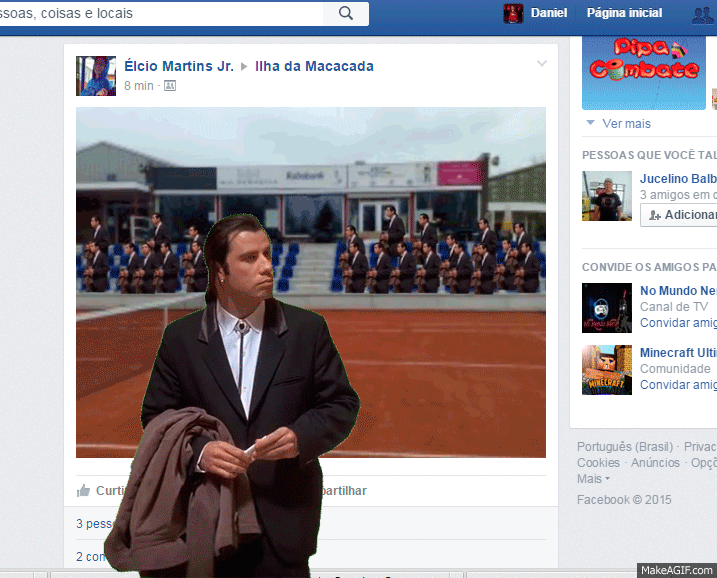Click Minecraft community thumbnail image

[607, 370]
